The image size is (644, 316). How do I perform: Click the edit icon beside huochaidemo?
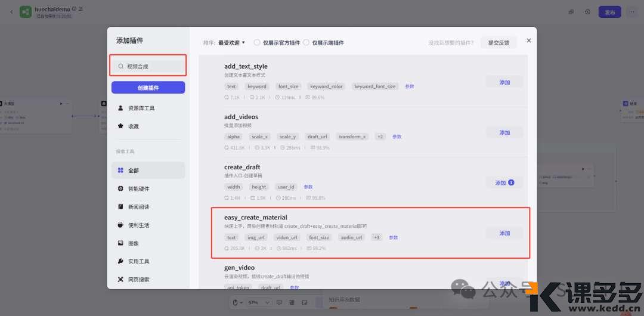pyautogui.click(x=80, y=8)
